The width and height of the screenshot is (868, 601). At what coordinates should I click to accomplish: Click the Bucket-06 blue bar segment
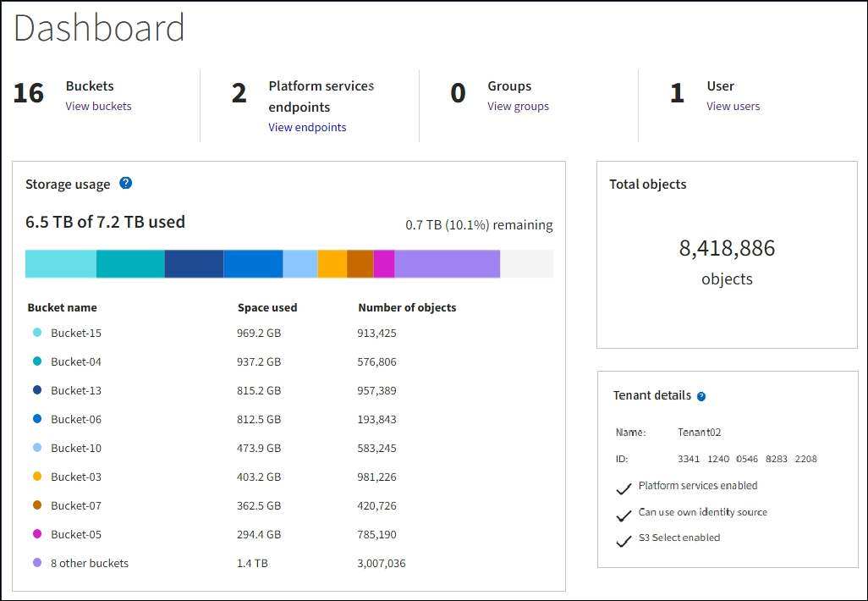[253, 264]
